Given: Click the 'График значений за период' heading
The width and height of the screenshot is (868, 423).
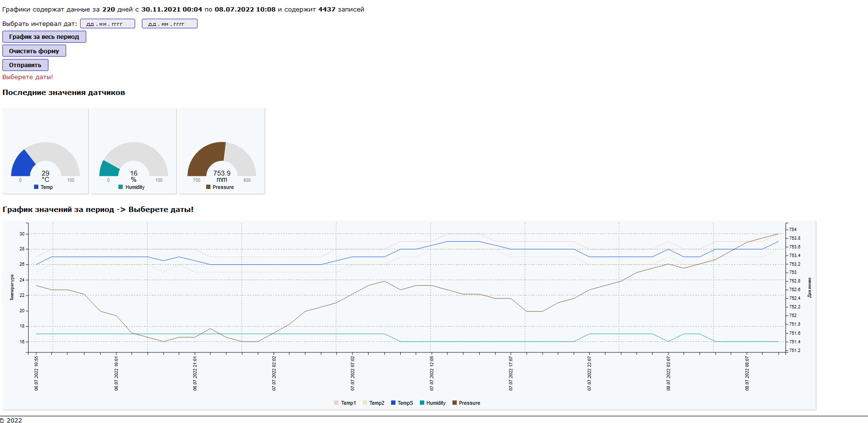Looking at the screenshot, I should click(58, 210).
